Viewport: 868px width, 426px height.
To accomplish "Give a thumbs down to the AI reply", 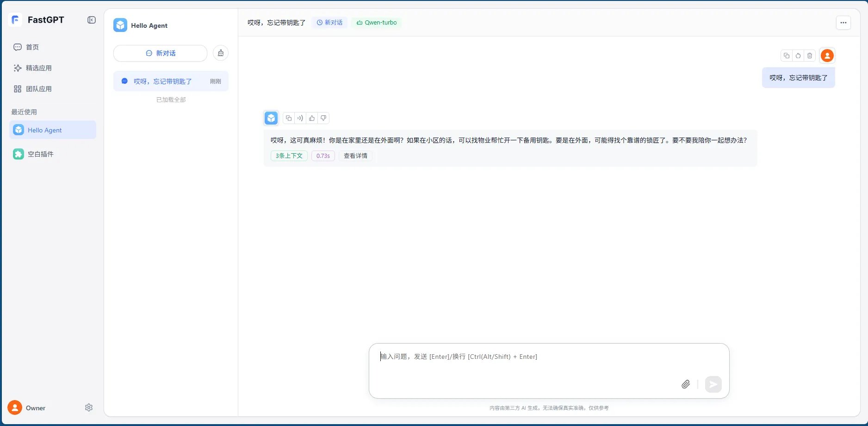I will point(323,118).
